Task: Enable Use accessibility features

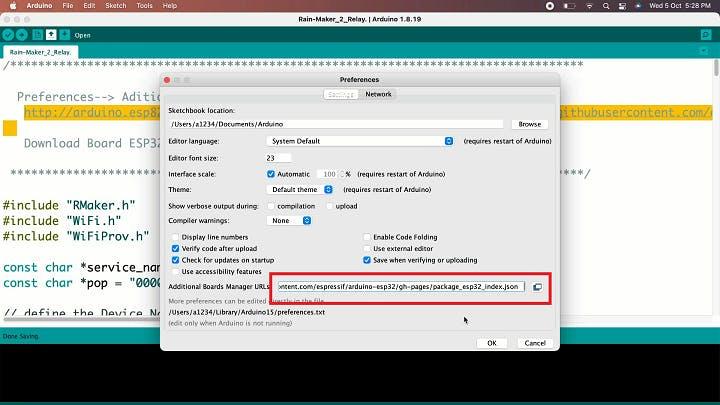Action: [175, 271]
